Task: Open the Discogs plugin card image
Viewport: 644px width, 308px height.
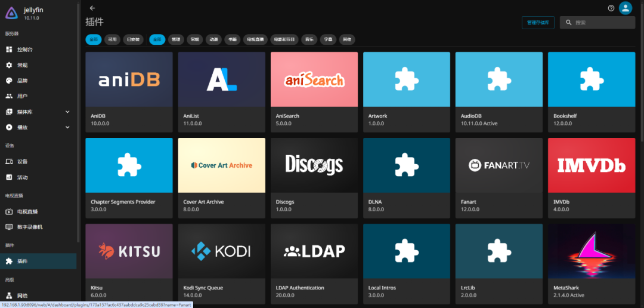Action: (x=314, y=165)
